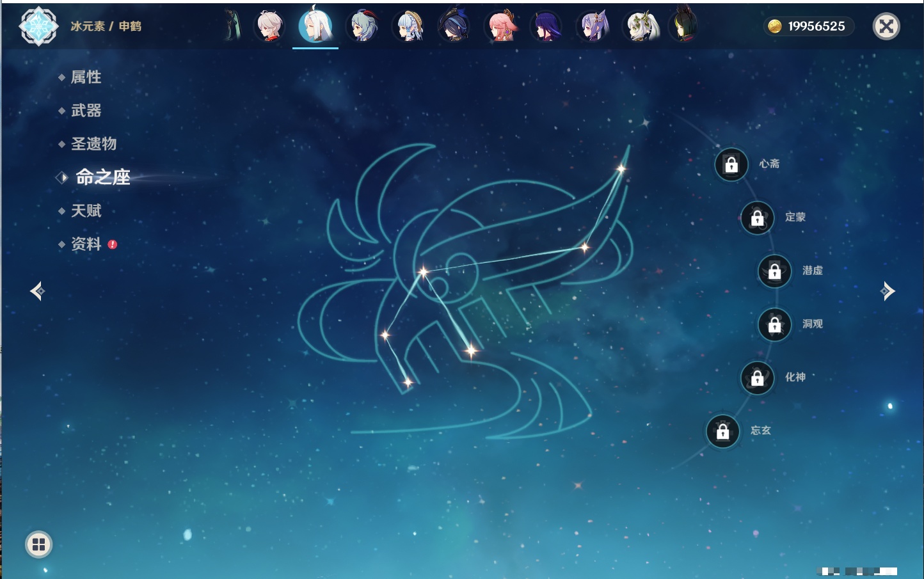Viewport: 924px width, 579px height.
Task: Select the pink-haired Yae Miko avatar
Action: point(500,26)
